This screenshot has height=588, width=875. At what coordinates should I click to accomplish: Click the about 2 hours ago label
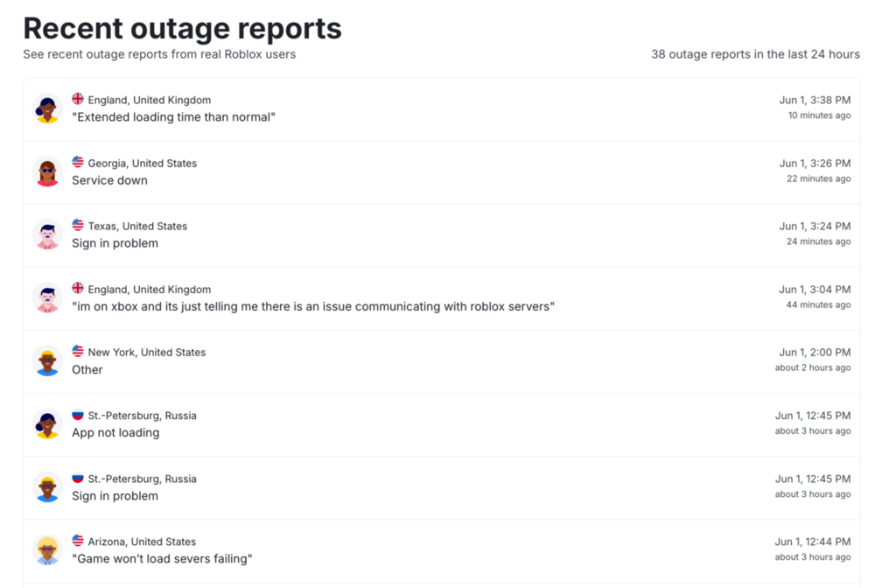coord(813,367)
